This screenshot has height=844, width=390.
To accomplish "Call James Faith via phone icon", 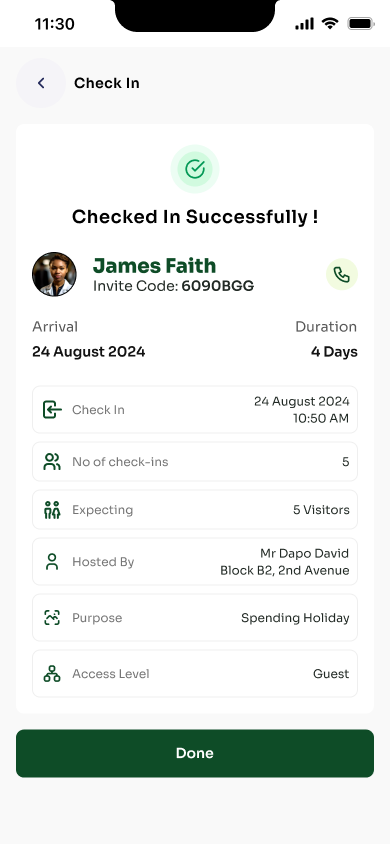I will [342, 275].
